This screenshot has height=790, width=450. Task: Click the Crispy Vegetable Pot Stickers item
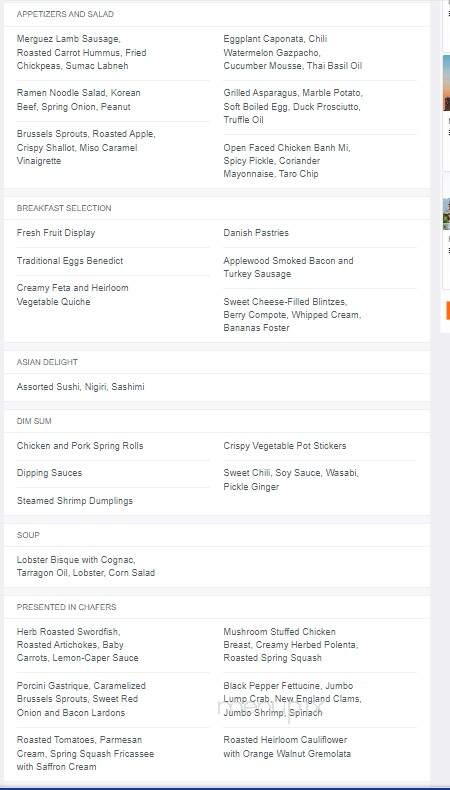pos(285,446)
